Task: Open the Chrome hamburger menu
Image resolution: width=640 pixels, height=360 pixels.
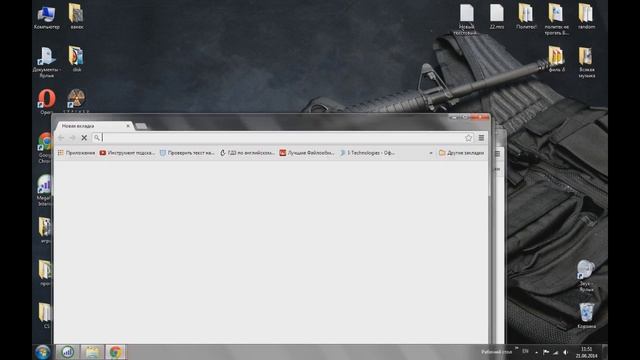Action: click(x=481, y=138)
